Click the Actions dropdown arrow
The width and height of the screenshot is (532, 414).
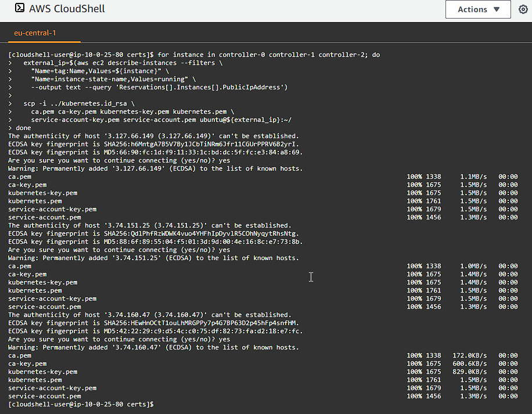[x=495, y=9]
